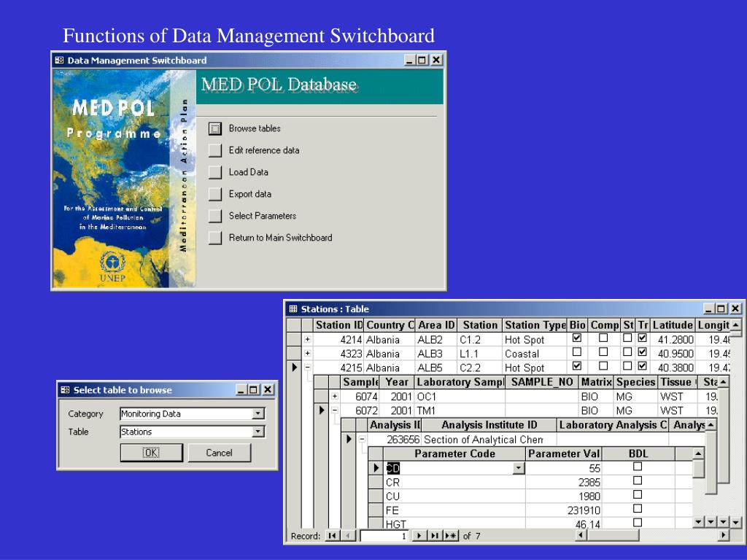The height and width of the screenshot is (560, 747).
Task: Toggle Bio checkbox for station 4214
Action: (577, 338)
